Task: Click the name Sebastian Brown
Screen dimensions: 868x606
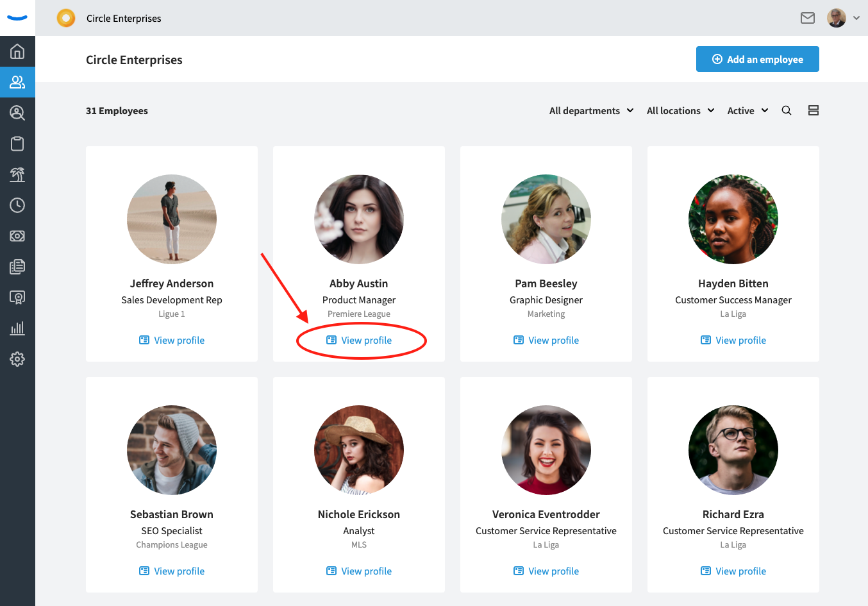Action: 172,514
